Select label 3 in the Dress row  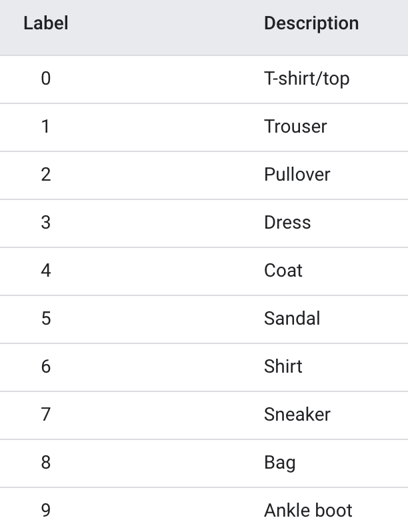pyautogui.click(x=45, y=223)
